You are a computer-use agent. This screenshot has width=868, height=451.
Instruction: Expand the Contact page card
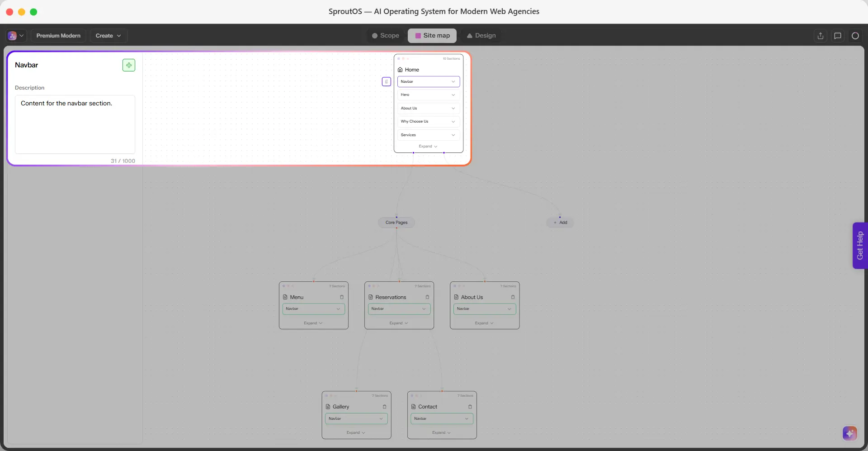[x=441, y=432]
